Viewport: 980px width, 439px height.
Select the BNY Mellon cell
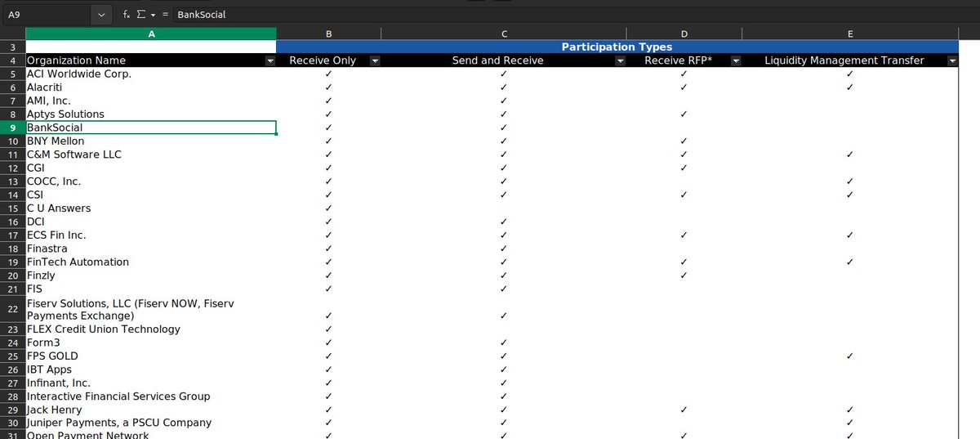(151, 141)
